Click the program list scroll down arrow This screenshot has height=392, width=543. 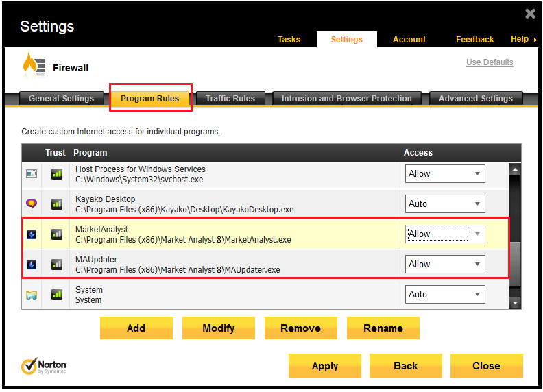point(515,303)
